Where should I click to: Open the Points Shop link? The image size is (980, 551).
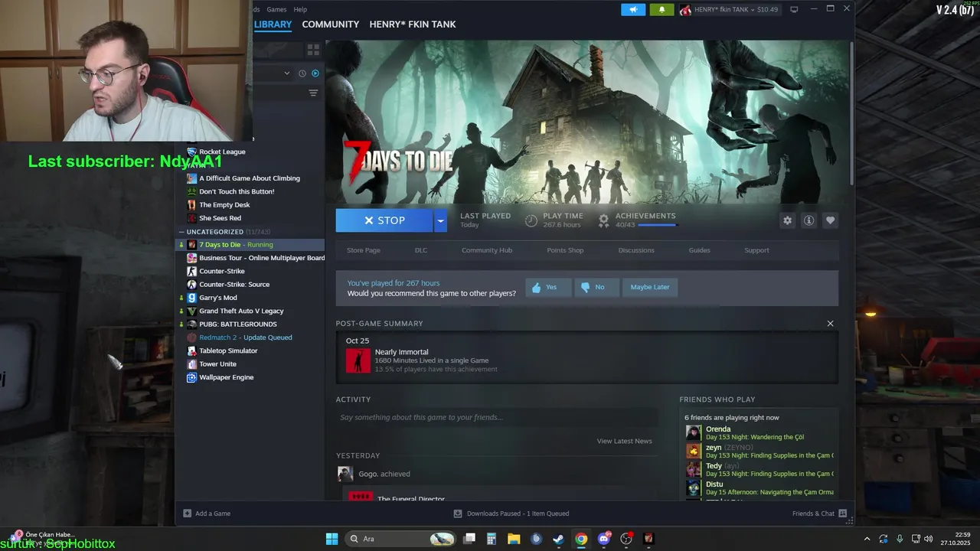click(x=565, y=250)
